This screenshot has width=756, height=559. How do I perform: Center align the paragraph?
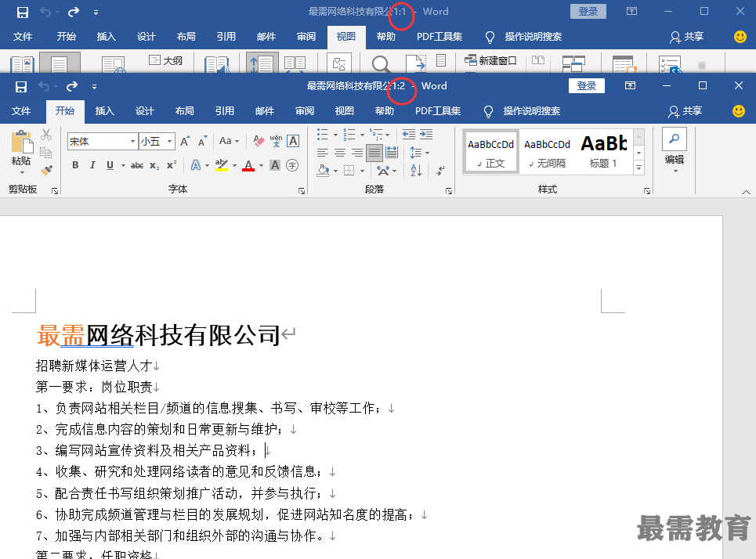click(x=340, y=153)
